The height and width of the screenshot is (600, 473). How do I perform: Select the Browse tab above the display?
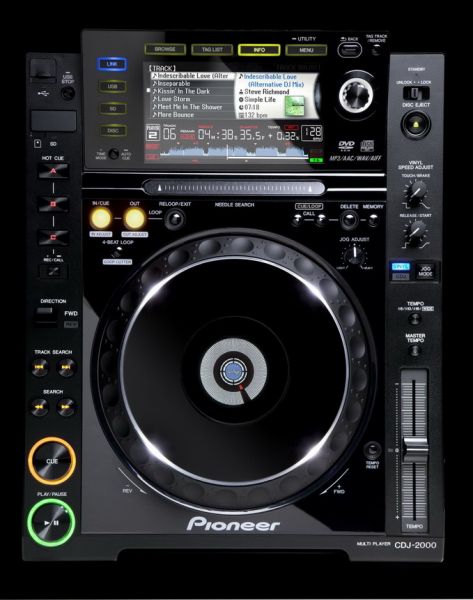coord(165,49)
